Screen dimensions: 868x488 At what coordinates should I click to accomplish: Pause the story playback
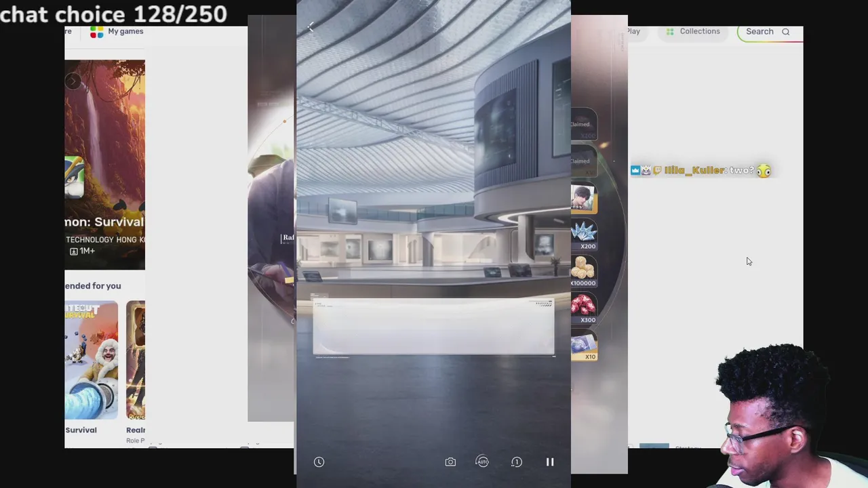pyautogui.click(x=550, y=462)
